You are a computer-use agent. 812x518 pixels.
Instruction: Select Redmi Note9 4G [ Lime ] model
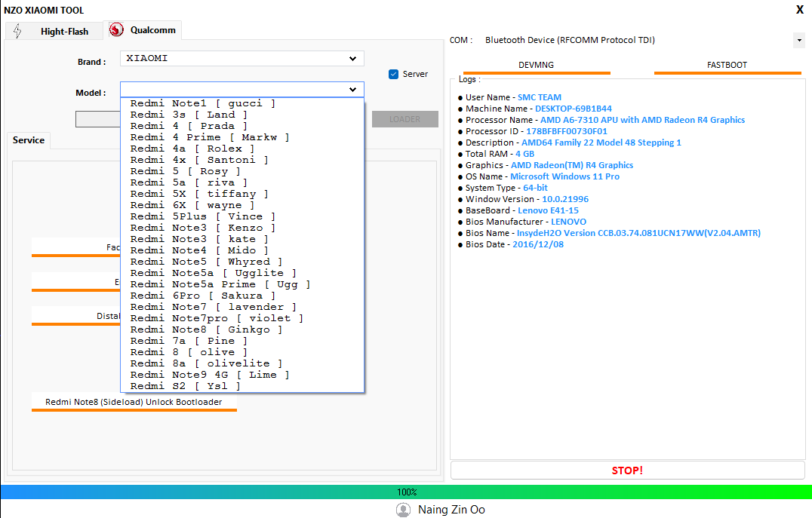click(241, 375)
